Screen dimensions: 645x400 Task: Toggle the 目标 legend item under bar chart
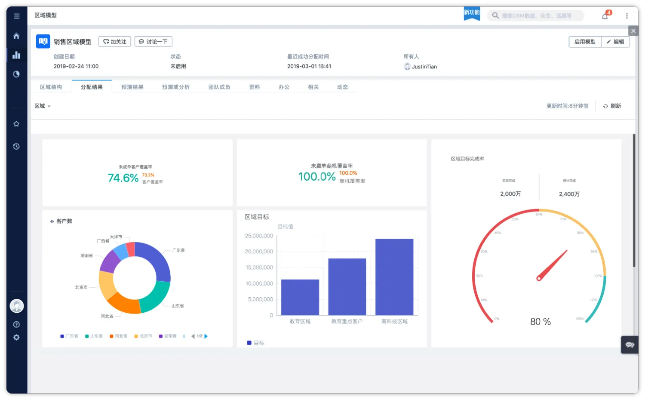pos(254,342)
